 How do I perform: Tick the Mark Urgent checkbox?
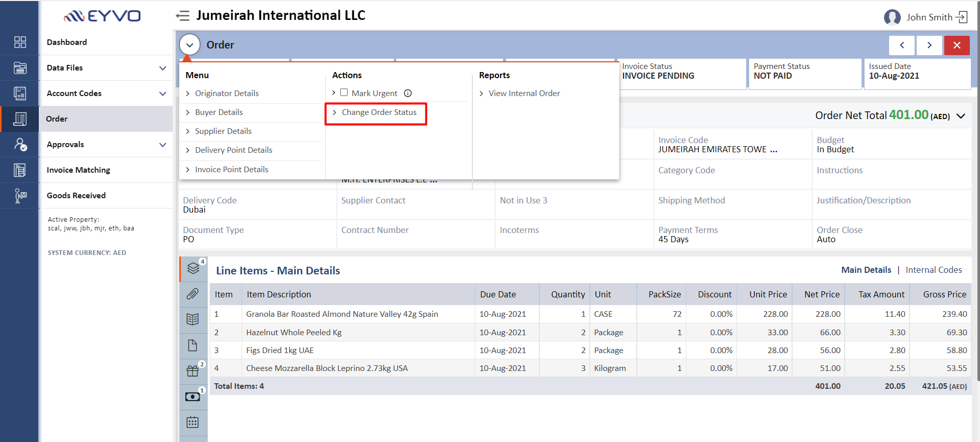coord(344,92)
